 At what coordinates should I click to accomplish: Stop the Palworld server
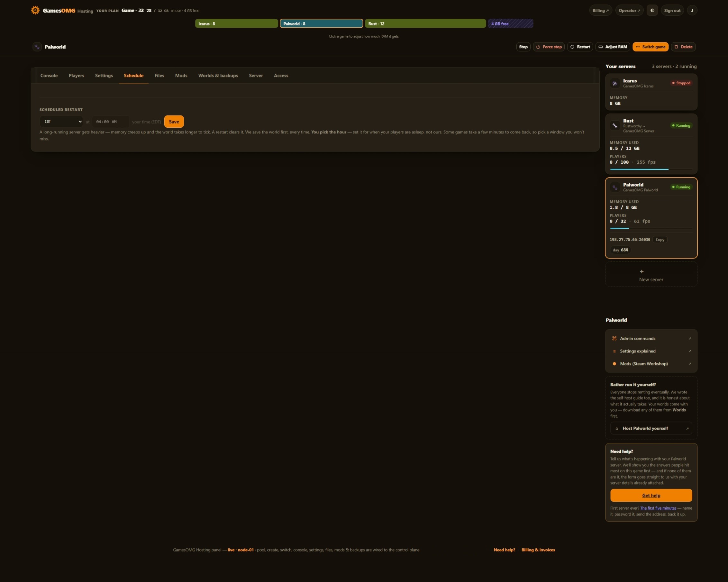click(x=523, y=47)
